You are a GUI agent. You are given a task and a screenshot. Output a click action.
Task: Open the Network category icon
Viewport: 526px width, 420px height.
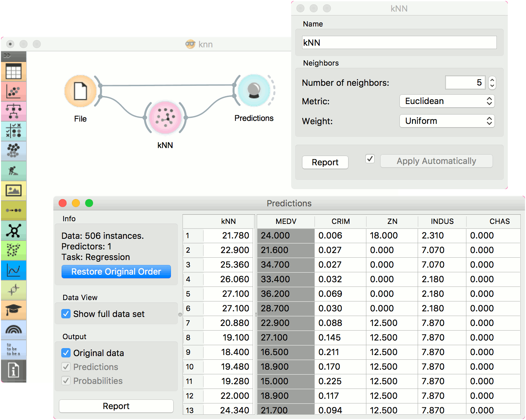click(x=14, y=231)
